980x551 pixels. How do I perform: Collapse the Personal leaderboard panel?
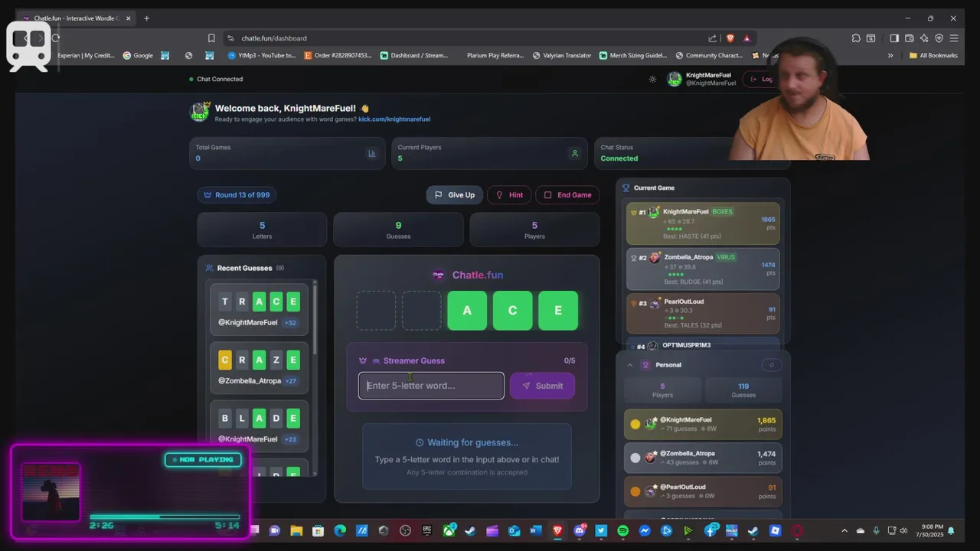(630, 365)
